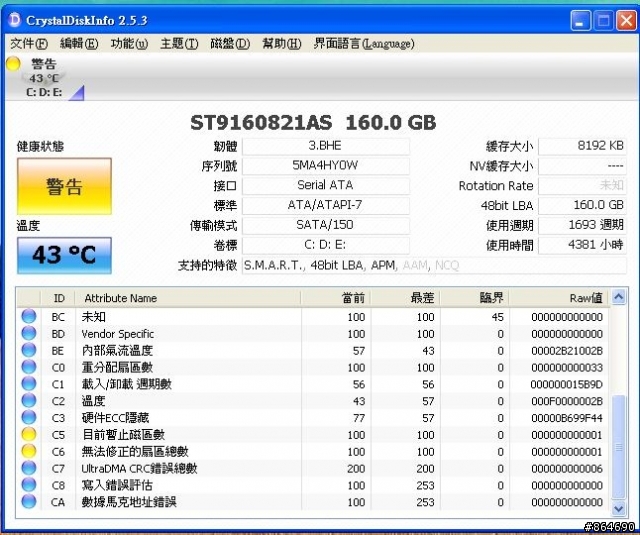The height and width of the screenshot is (535, 640).
Task: Click the yellow caution icon for row C6
Action: [x=29, y=451]
